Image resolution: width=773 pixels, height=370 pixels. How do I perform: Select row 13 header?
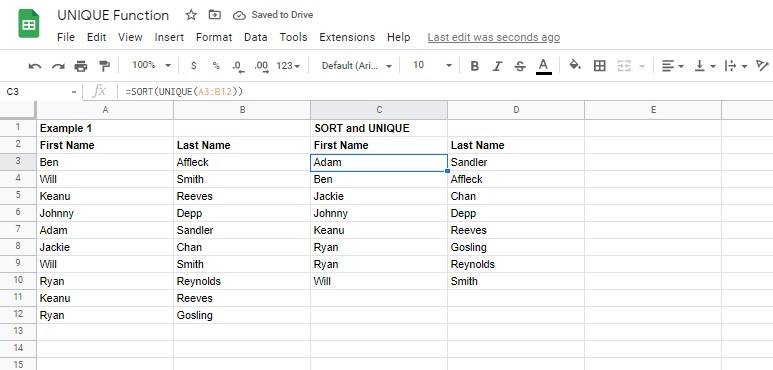pos(18,331)
